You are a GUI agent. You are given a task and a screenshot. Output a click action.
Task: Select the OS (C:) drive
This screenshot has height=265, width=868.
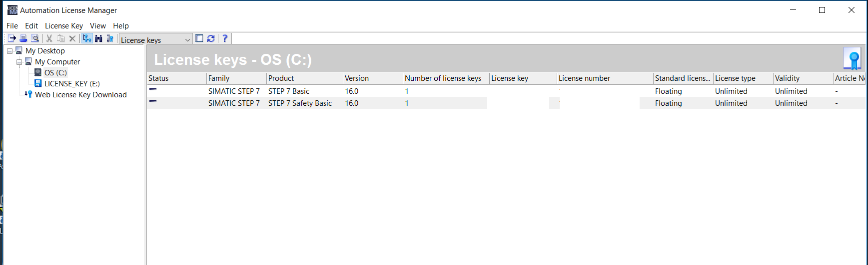click(55, 72)
